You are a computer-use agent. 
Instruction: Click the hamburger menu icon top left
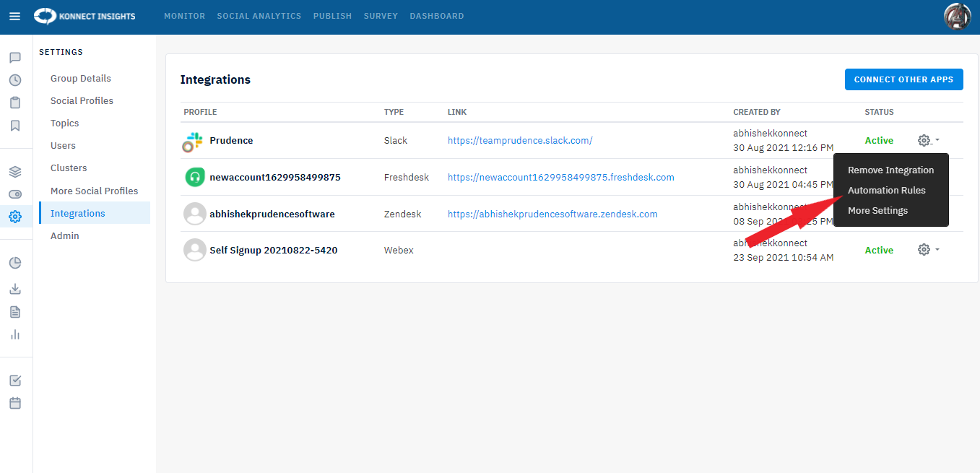tap(15, 17)
